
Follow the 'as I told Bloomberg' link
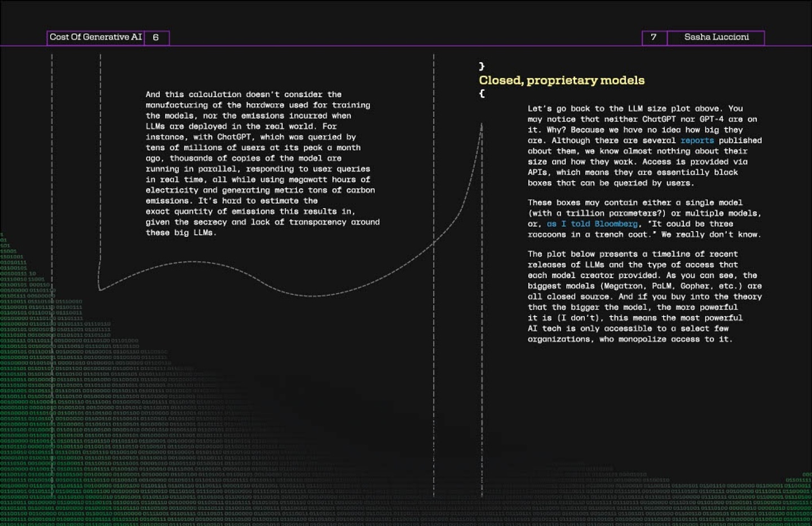[x=592, y=224]
